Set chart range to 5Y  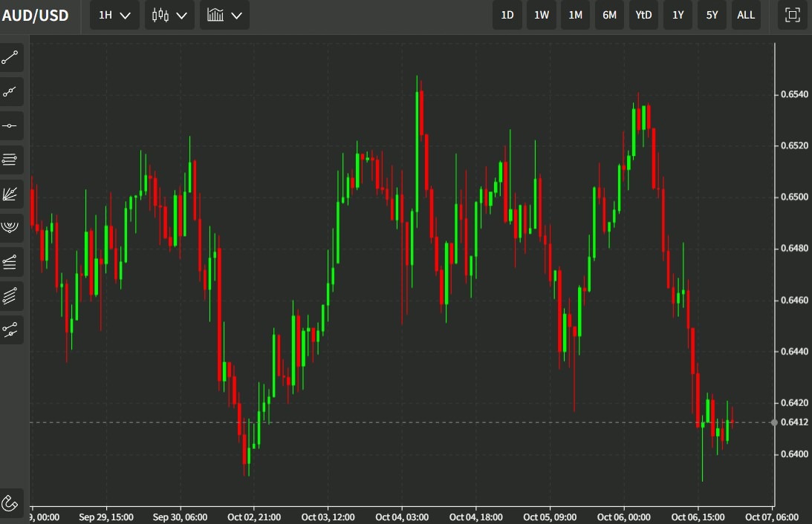pyautogui.click(x=712, y=15)
